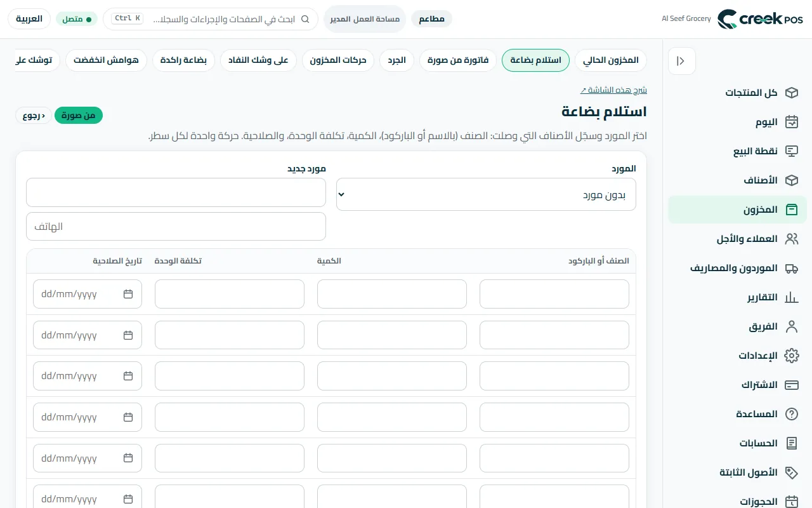Open المساعدة question mark icon
The width and height of the screenshot is (812, 508).
point(791,414)
